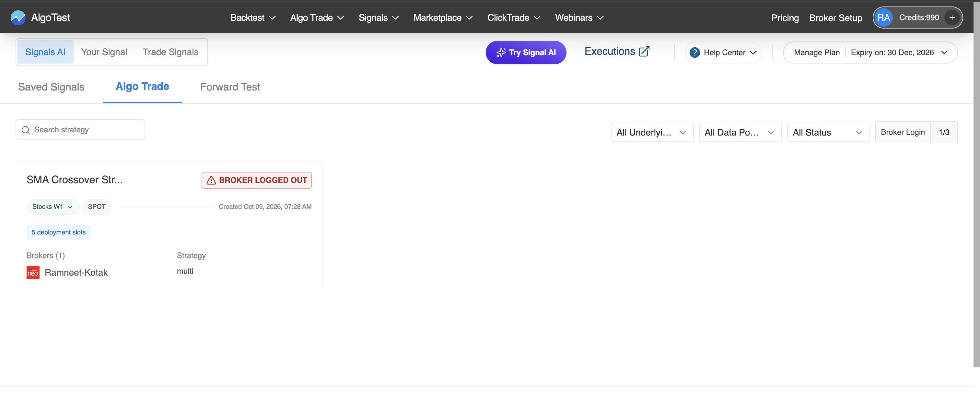This screenshot has width=980, height=393.
Task: Click the SPOT tag chip
Action: coord(97,207)
